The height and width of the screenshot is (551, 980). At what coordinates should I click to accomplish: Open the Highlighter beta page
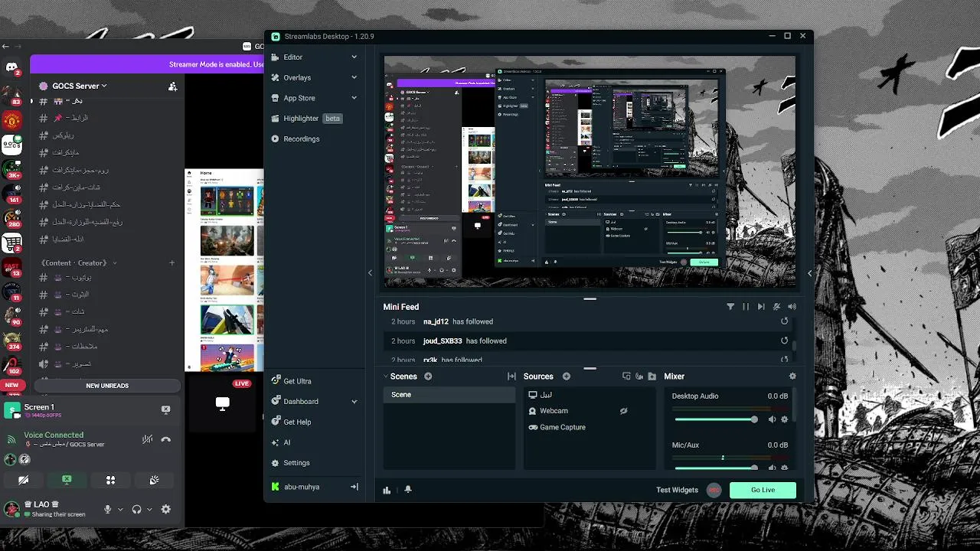pyautogui.click(x=307, y=119)
